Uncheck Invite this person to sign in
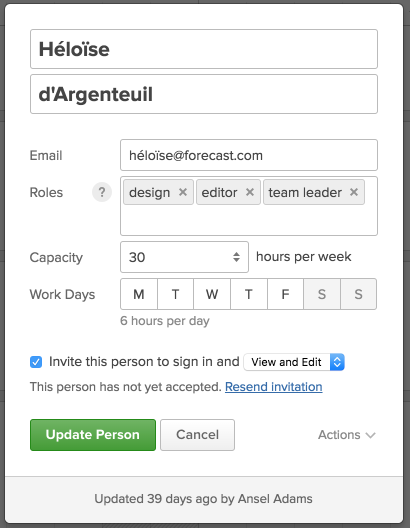This screenshot has width=410, height=528. click(x=36, y=362)
